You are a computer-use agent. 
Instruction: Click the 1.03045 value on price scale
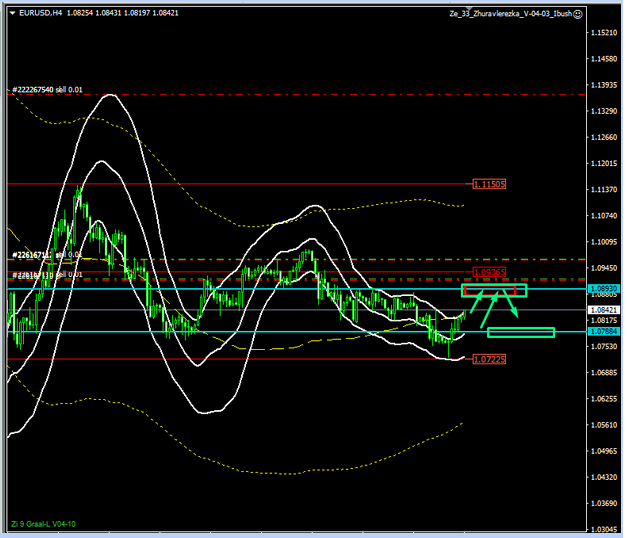[x=602, y=530]
